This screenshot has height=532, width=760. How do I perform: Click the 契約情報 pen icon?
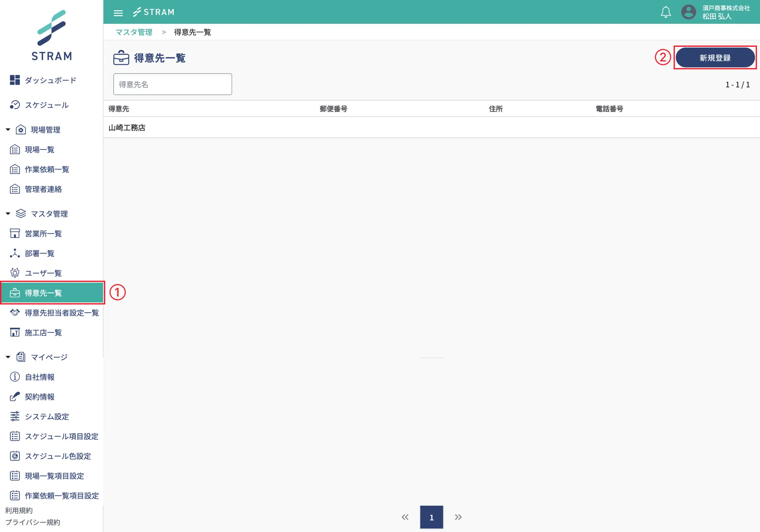click(15, 397)
